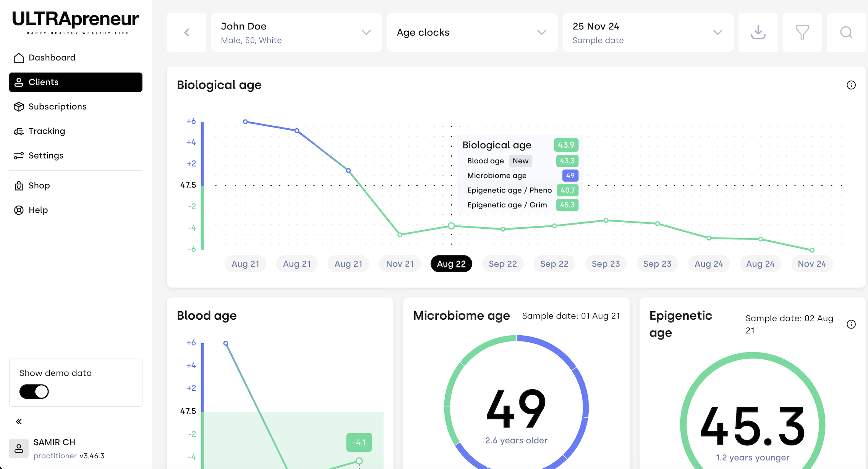The height and width of the screenshot is (469, 868).
Task: Click Microbiome age 49 blue badge
Action: pyautogui.click(x=570, y=176)
